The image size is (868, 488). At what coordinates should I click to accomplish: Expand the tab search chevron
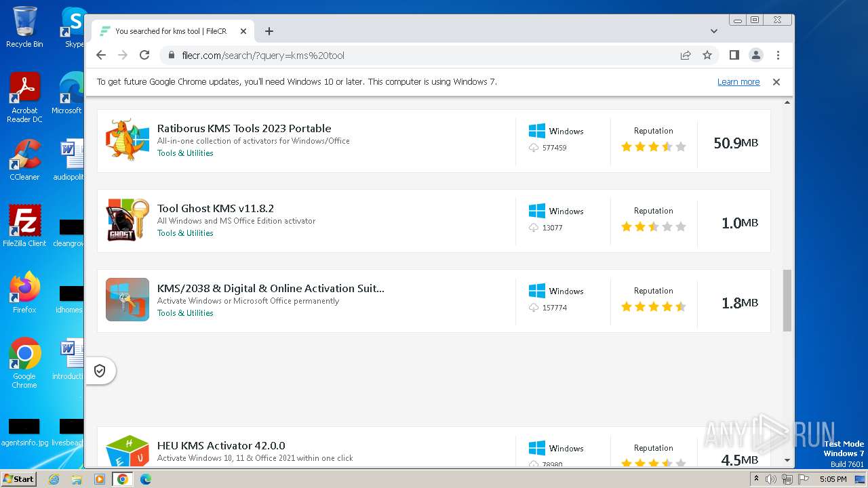pyautogui.click(x=713, y=31)
